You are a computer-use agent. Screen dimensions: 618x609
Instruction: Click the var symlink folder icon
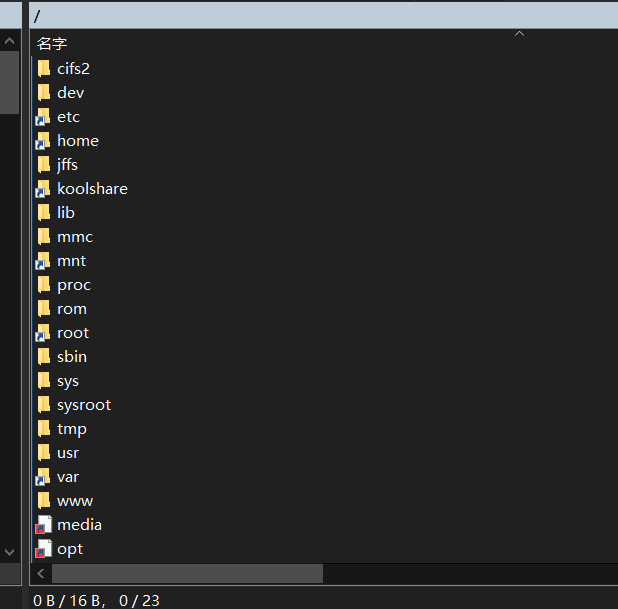click(43, 477)
